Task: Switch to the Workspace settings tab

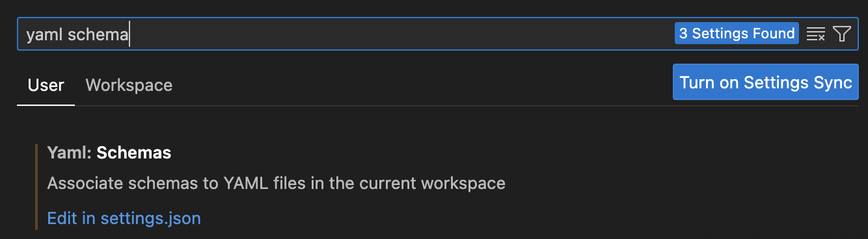Action: [129, 85]
